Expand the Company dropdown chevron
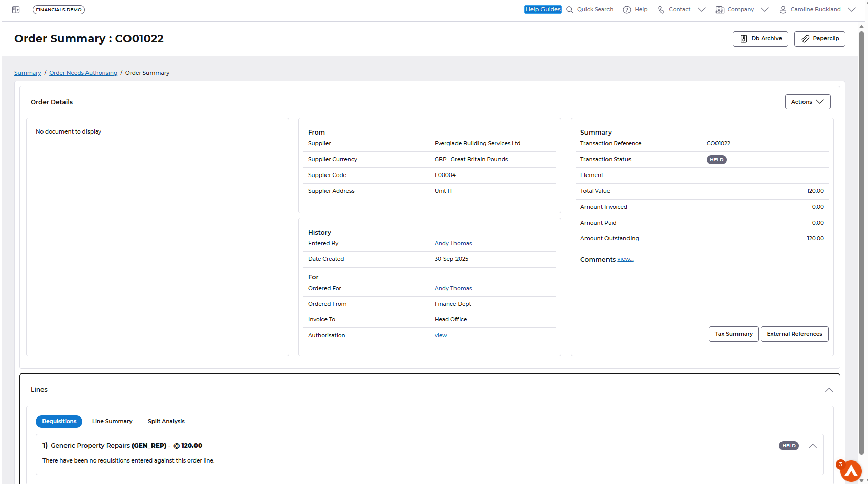Viewport: 868px width, 484px height. (x=765, y=10)
